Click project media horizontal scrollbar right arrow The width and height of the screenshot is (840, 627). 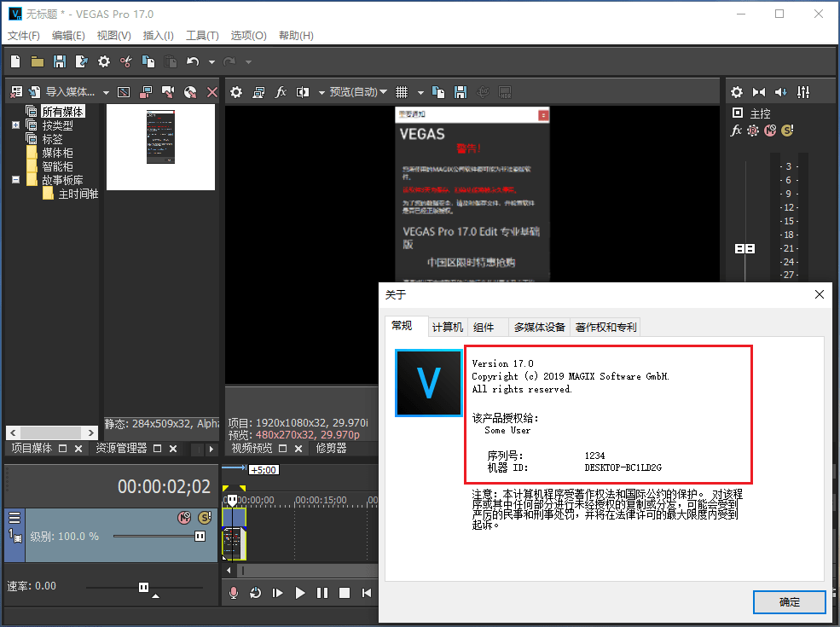(91, 433)
